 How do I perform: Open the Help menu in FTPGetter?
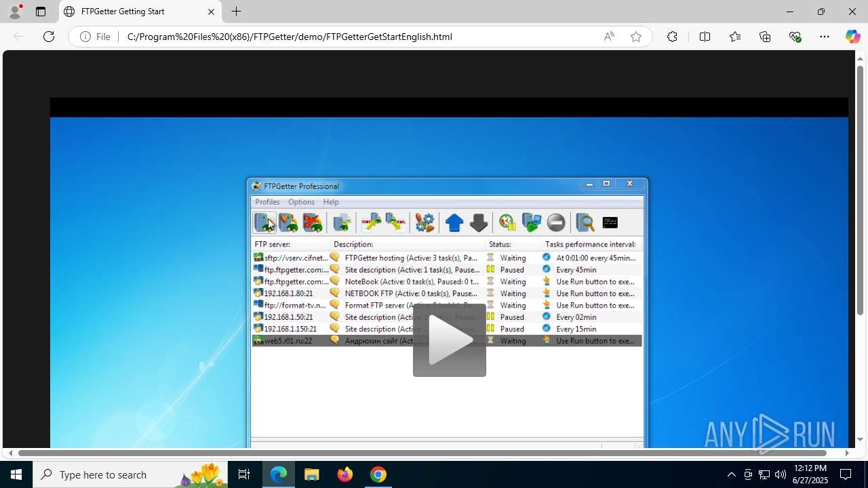[331, 202]
